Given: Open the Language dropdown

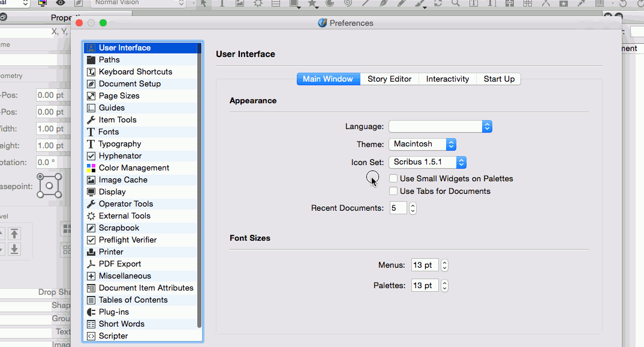Looking at the screenshot, I should click(x=440, y=126).
